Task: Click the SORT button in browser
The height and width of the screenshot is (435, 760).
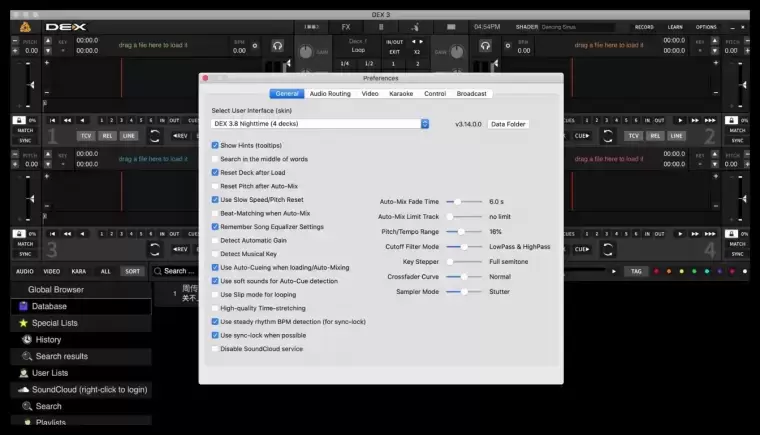Action: (132, 272)
